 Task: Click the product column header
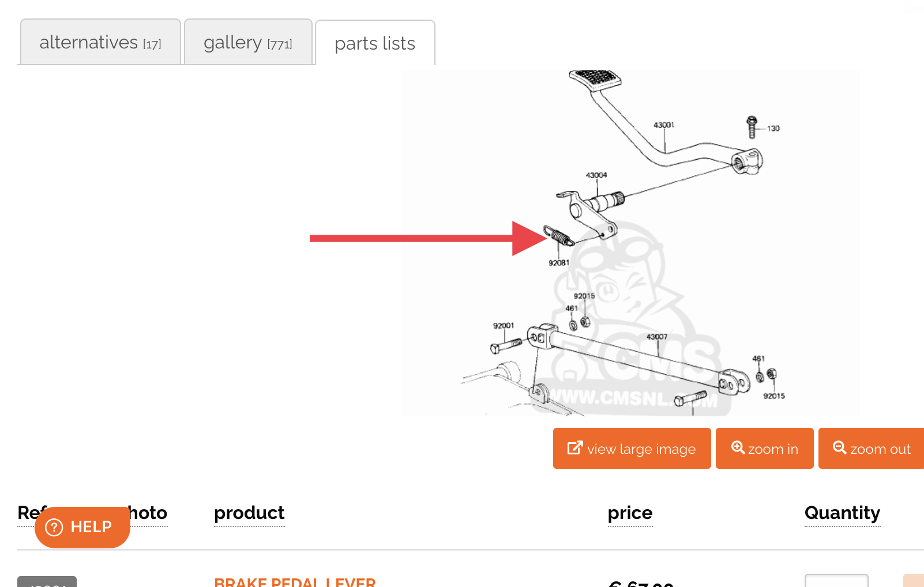tap(249, 513)
